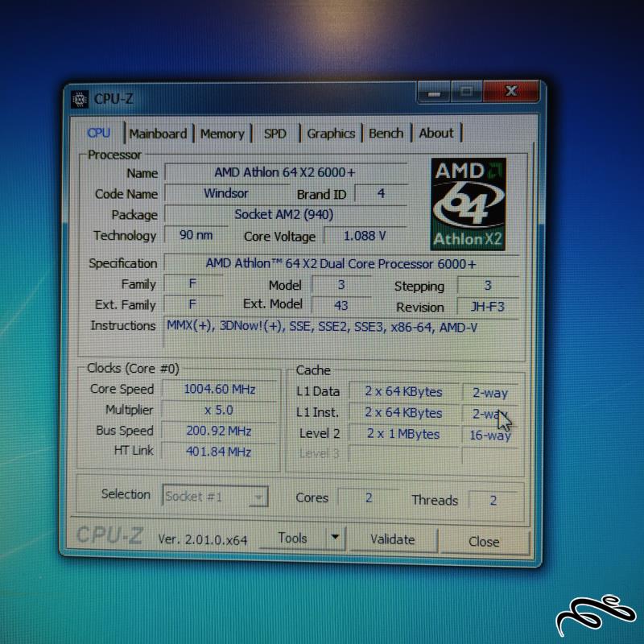This screenshot has height=644, width=644.
Task: Switch to the CPU tab
Action: pyautogui.click(x=98, y=133)
